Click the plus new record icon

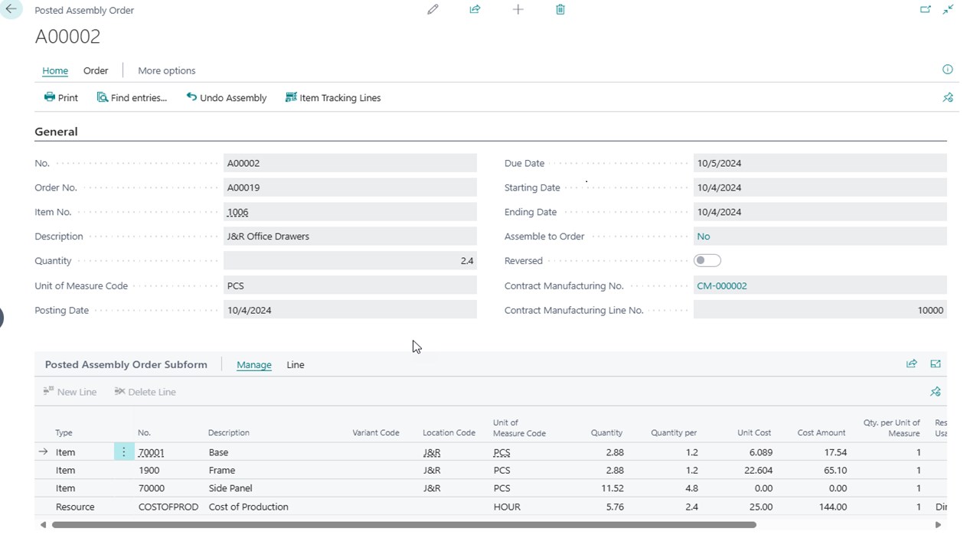click(x=518, y=10)
